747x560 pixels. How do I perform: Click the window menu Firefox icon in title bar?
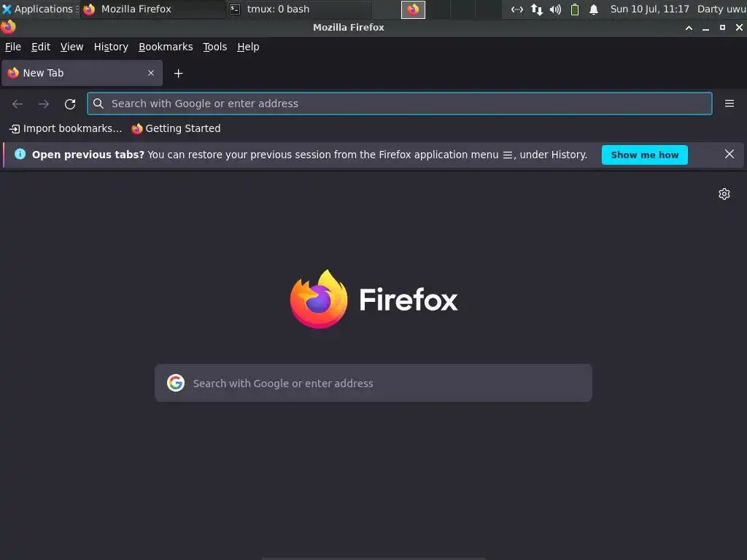8,27
